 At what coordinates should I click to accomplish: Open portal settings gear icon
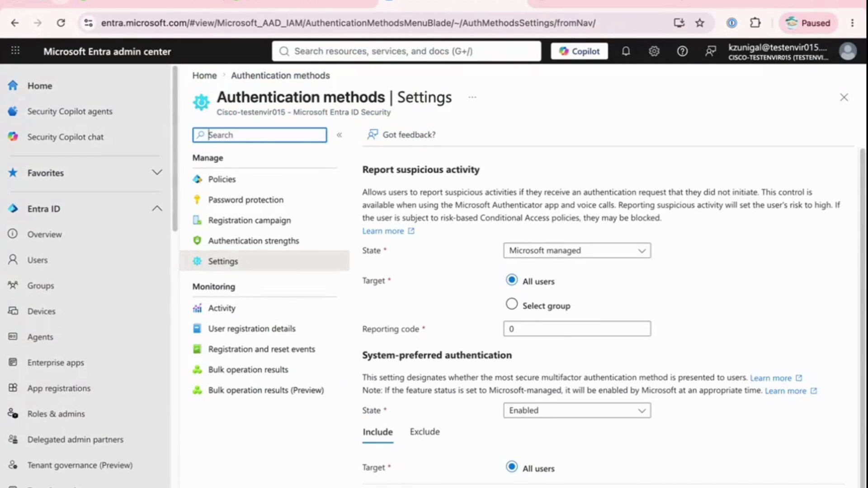pos(654,51)
